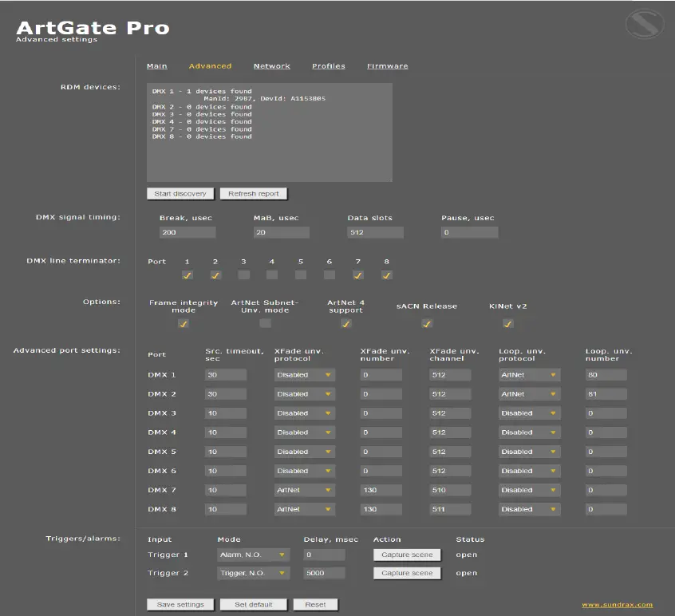Click Capture scene for Trigger 1
This screenshot has width=675, height=616.
click(407, 555)
